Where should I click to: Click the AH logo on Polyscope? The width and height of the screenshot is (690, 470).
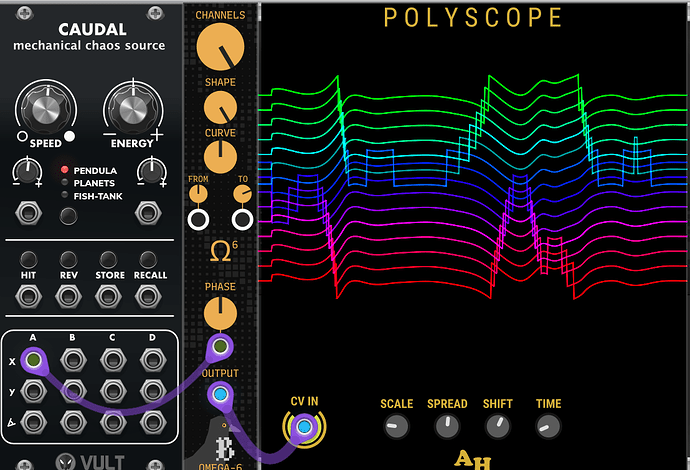click(473, 459)
